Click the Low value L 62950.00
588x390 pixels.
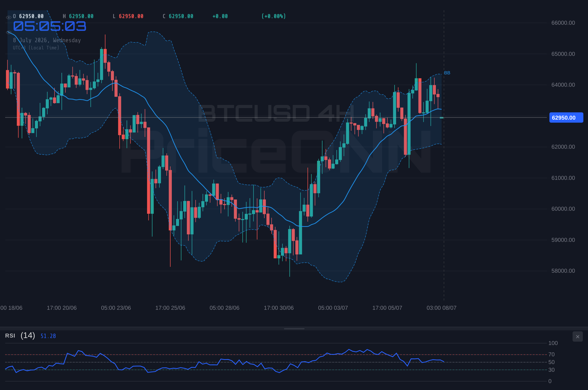click(x=128, y=16)
